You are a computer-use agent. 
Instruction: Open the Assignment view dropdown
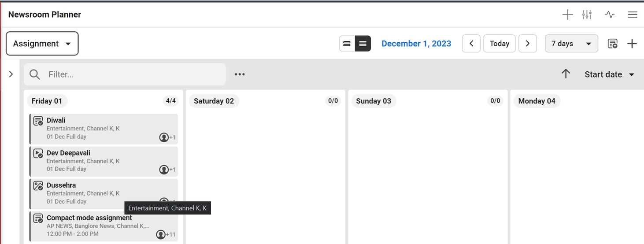[42, 44]
